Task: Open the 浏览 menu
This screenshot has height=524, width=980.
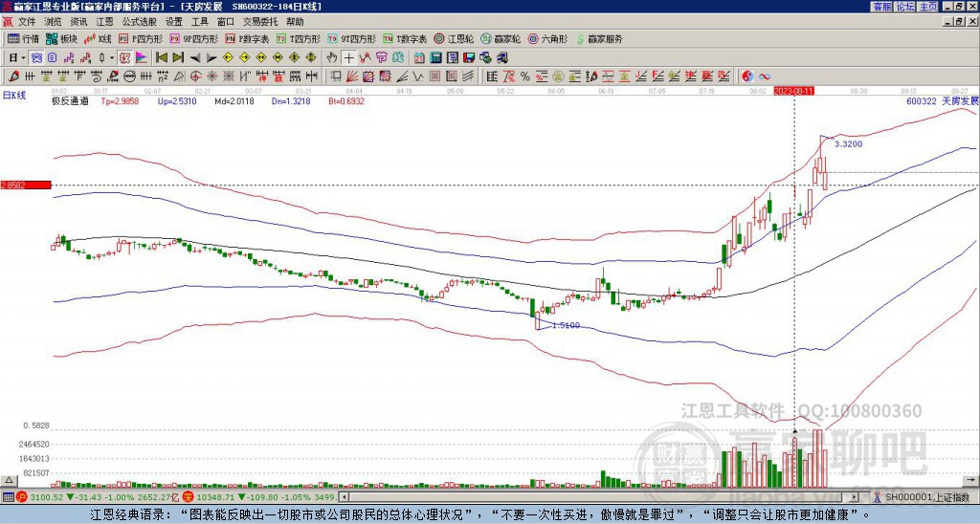Action: coord(53,22)
